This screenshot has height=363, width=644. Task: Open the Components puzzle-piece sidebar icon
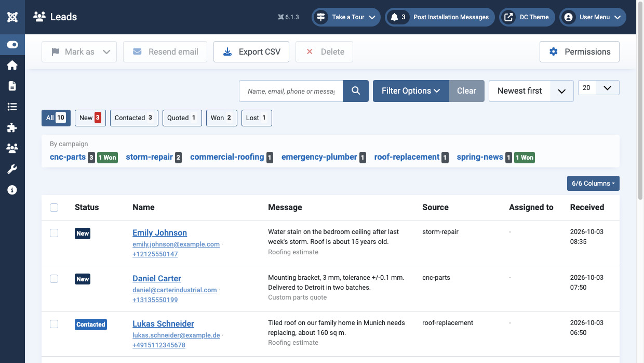click(12, 128)
